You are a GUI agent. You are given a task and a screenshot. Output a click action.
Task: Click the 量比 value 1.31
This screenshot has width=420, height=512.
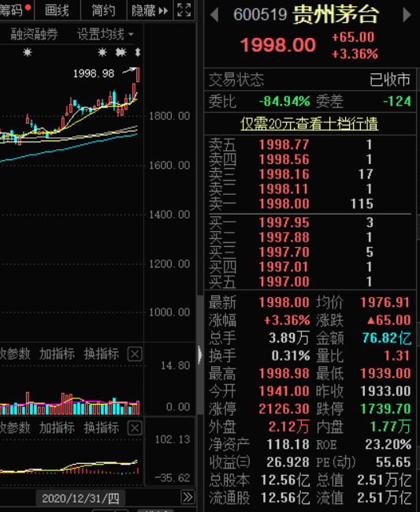click(397, 356)
